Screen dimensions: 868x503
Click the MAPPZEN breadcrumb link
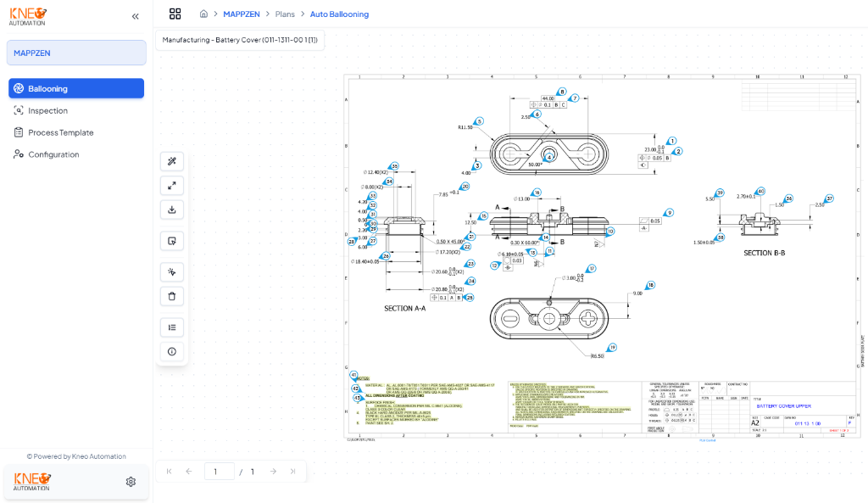[242, 14]
